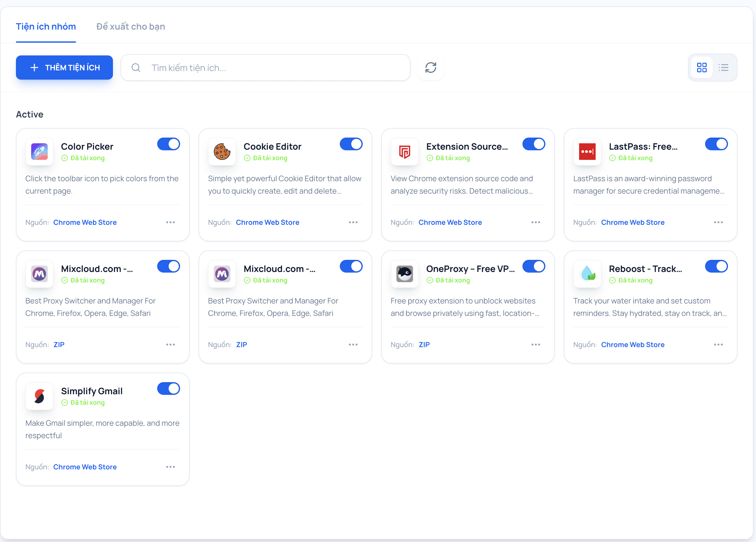
Task: Toggle the Extension Source extension off
Action: (534, 144)
